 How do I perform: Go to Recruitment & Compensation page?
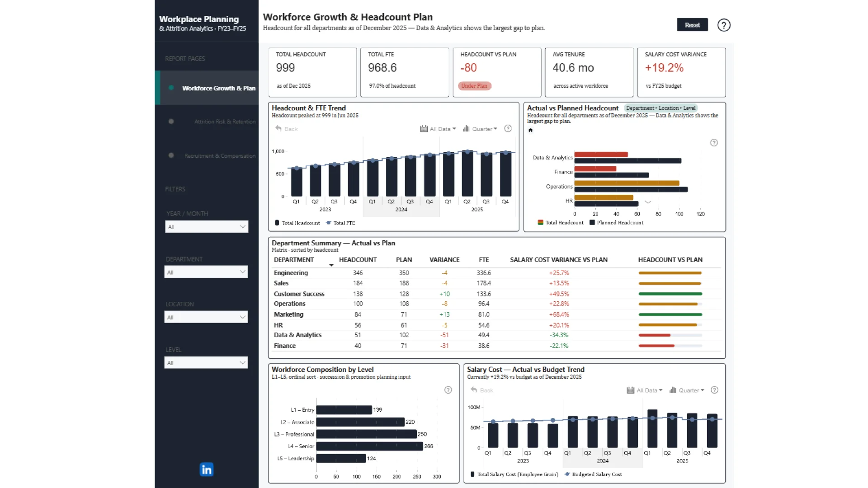207,156
